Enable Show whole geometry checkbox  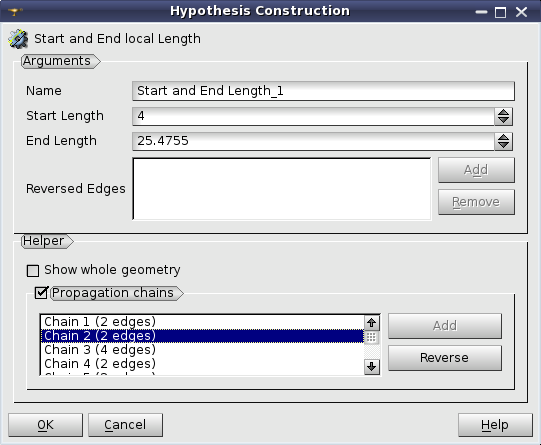tap(33, 271)
